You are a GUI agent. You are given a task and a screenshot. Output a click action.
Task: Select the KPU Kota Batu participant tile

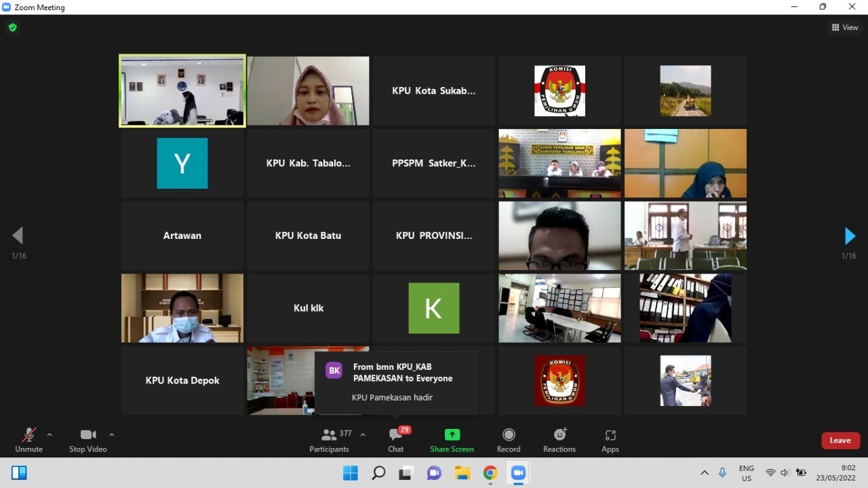point(308,236)
